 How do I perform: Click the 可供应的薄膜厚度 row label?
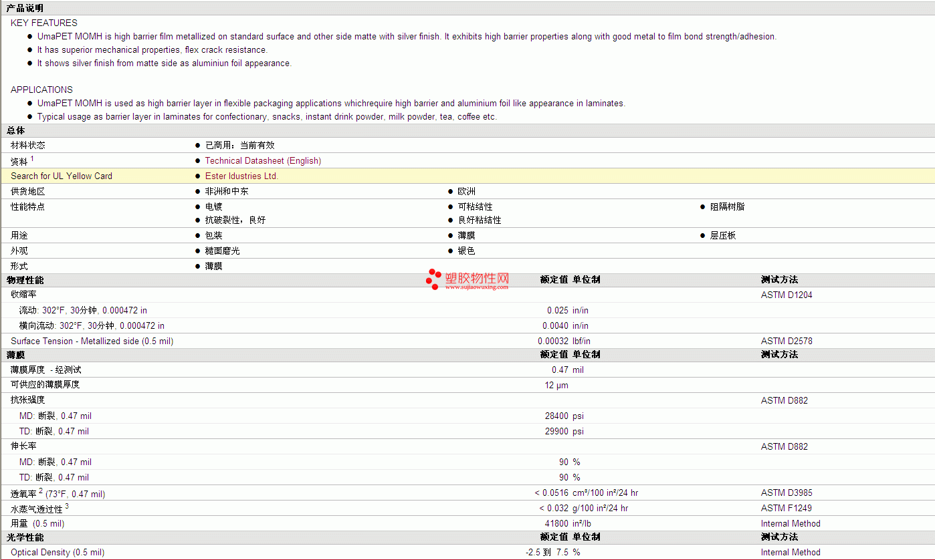[45, 385]
